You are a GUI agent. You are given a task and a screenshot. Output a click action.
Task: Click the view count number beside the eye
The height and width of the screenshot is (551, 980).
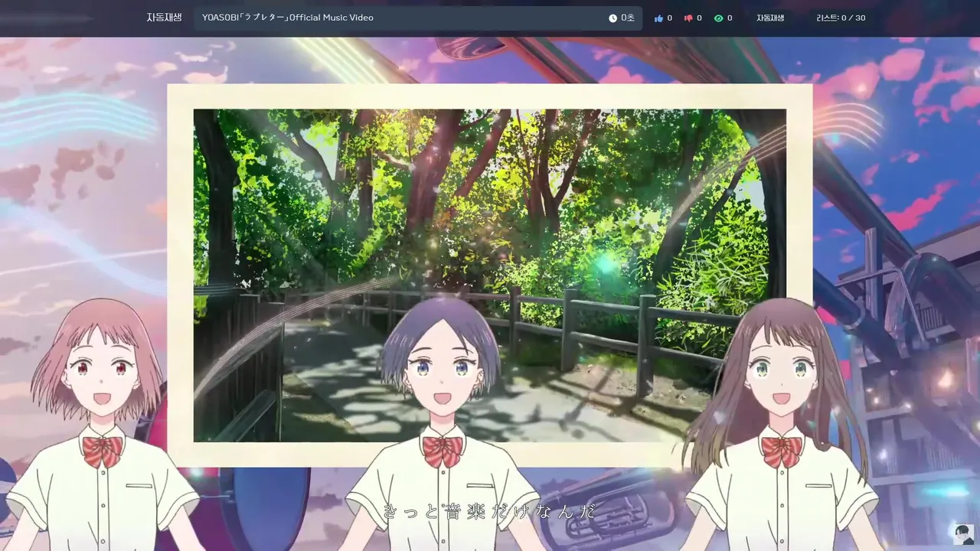730,18
